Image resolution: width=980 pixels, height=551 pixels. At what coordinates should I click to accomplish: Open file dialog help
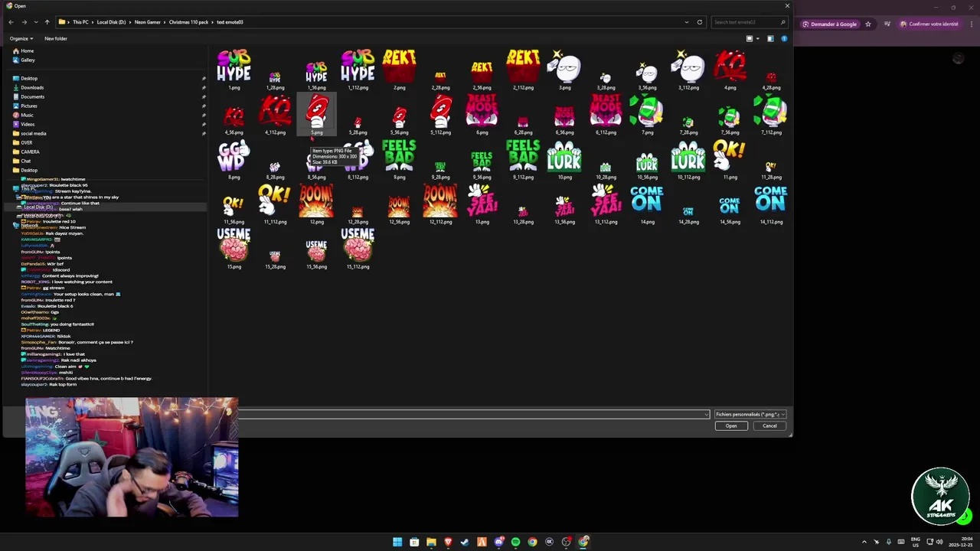point(784,38)
